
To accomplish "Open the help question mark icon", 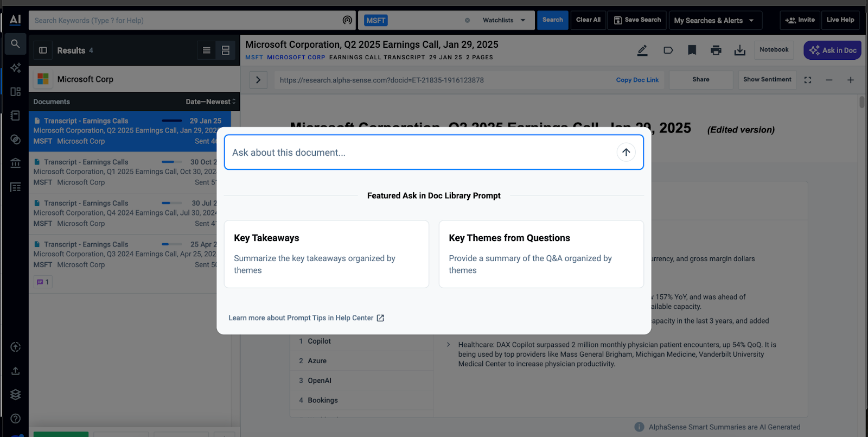I will pos(15,419).
